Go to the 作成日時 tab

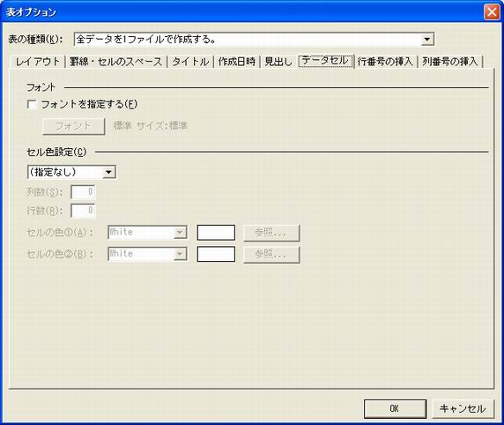(x=237, y=62)
